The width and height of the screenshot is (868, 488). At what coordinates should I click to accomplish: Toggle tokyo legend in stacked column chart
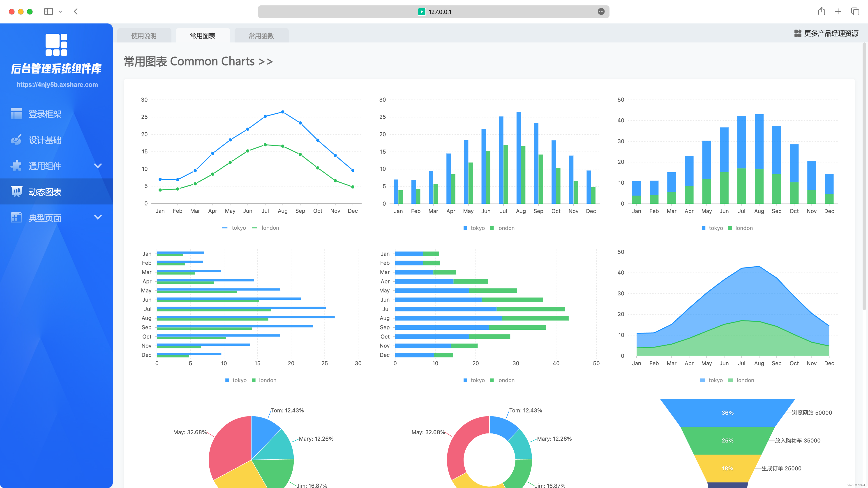712,228
